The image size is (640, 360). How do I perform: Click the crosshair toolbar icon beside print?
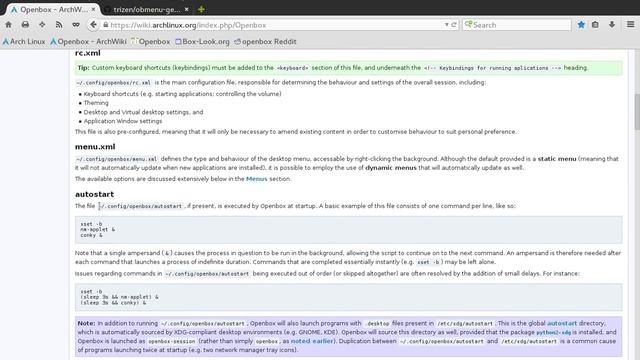click(42, 25)
